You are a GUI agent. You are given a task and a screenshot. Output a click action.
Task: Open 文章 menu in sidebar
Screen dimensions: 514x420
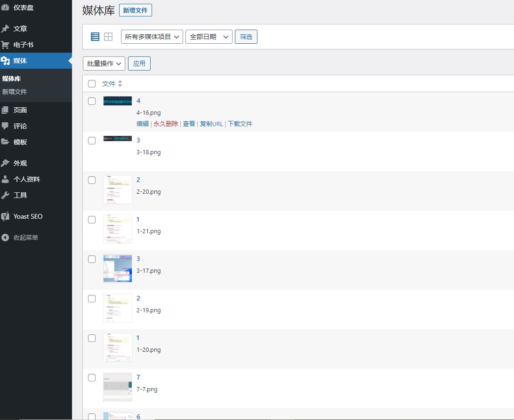tap(20, 29)
